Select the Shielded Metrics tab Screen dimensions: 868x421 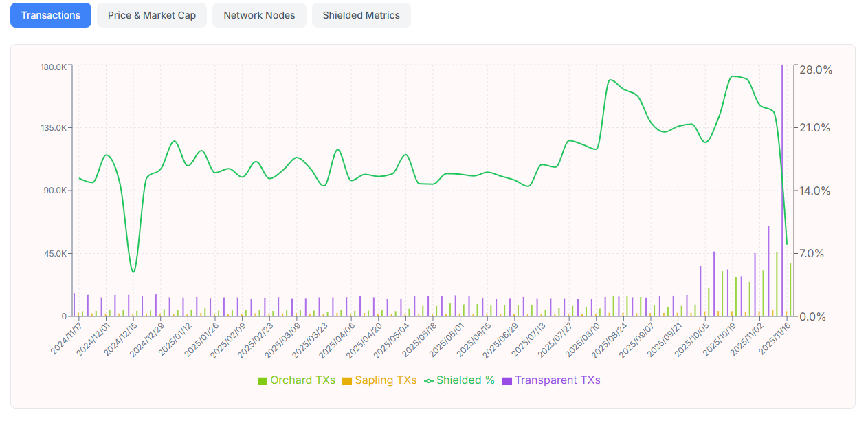[361, 15]
